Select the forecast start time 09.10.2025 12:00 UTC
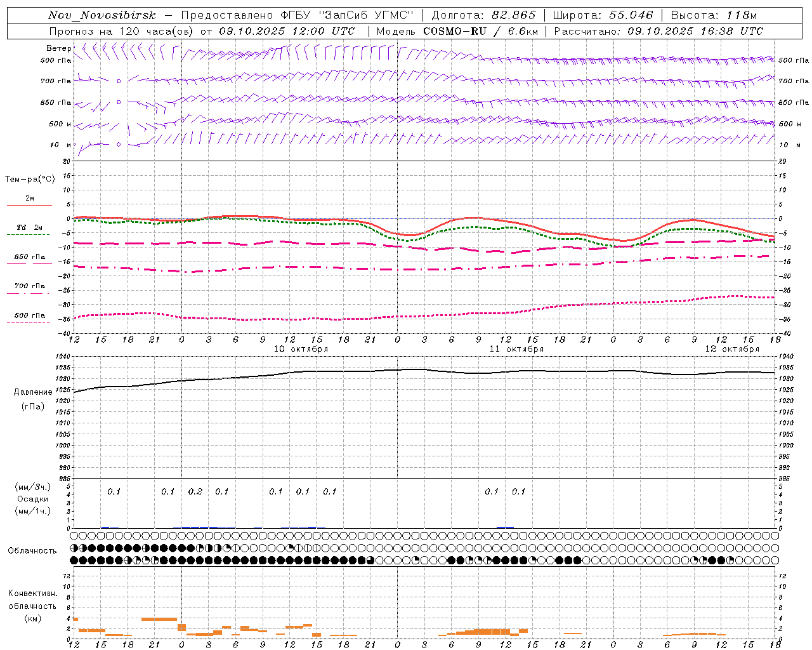Viewport: 812px width, 650px height. 287,31
